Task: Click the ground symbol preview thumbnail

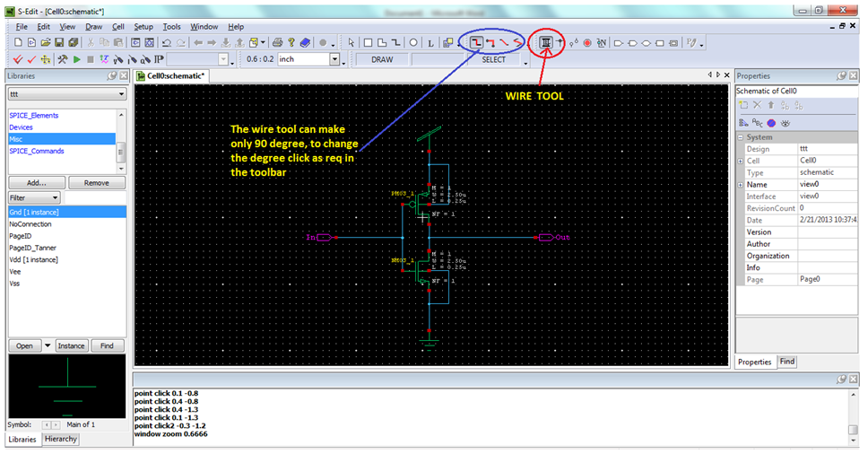Action: click(x=67, y=386)
